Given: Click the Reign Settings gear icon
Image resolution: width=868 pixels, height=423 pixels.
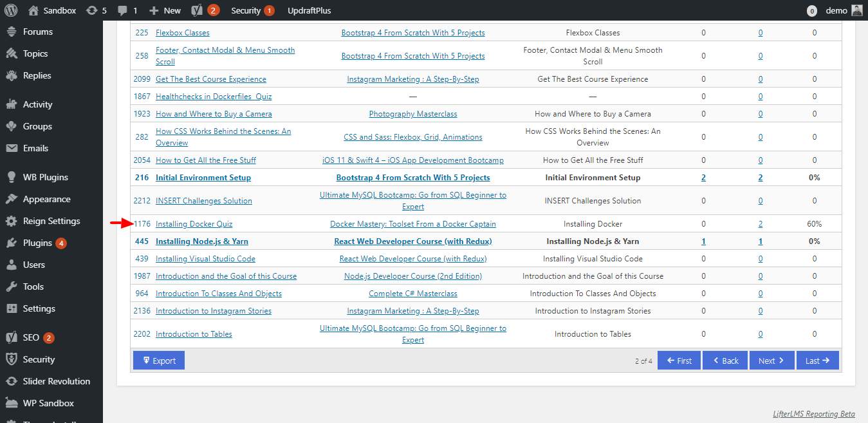Looking at the screenshot, I should [11, 221].
